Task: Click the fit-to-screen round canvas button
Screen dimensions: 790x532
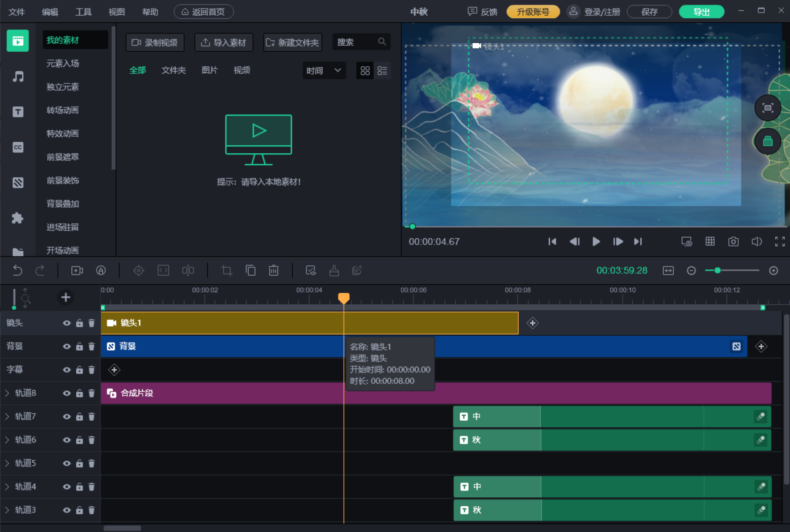Action: coord(767,108)
